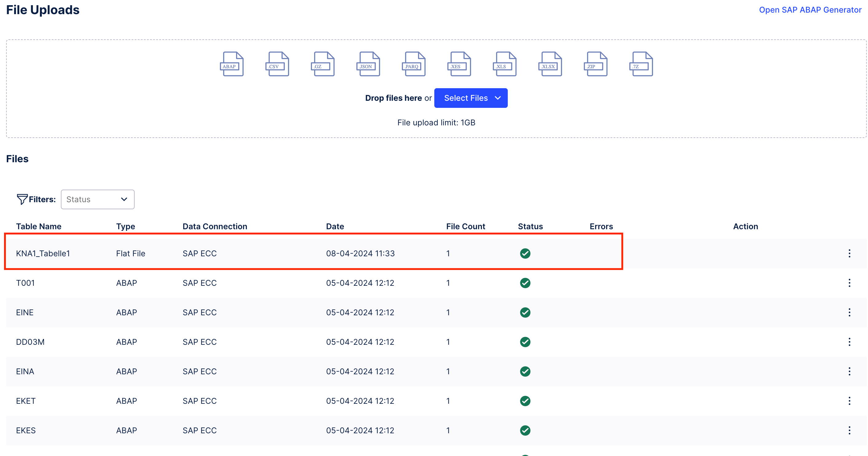Click the XLS file type icon
This screenshot has height=456, width=868.
point(505,64)
